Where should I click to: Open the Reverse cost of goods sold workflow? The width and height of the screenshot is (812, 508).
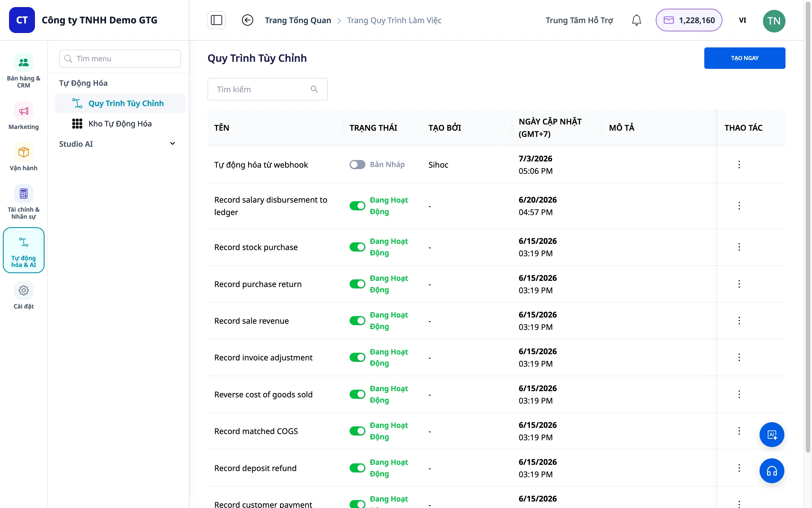[x=263, y=395]
